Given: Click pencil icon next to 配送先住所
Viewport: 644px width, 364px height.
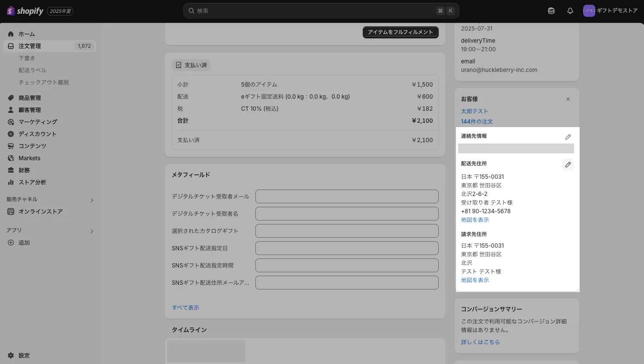Looking at the screenshot, I should (x=568, y=165).
